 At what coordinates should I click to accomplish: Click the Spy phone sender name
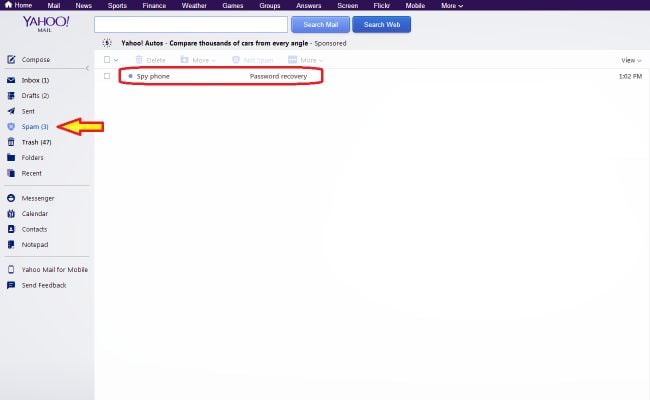[153, 76]
